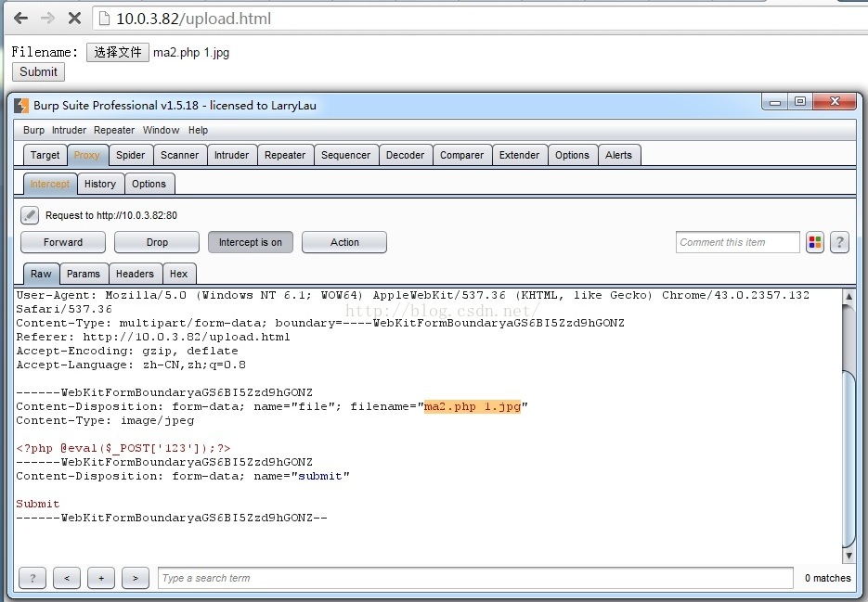The image size is (868, 602).
Task: Switch to the Headers view tab
Action: (135, 274)
